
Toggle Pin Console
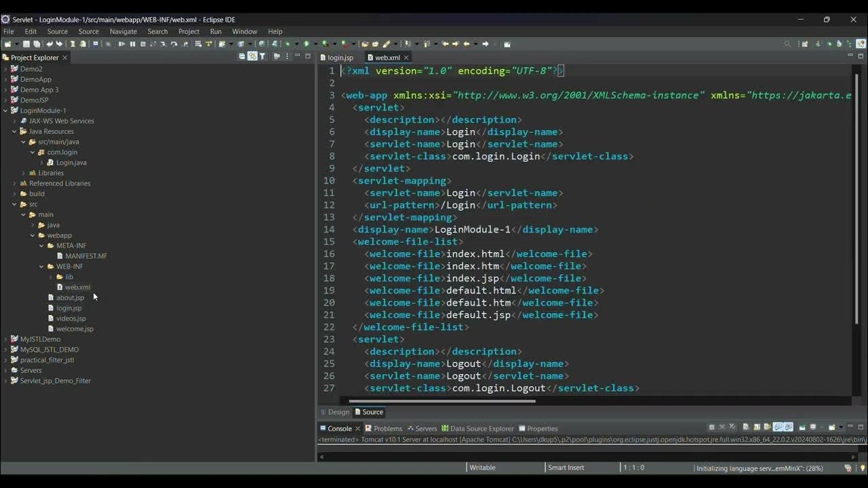(802, 427)
